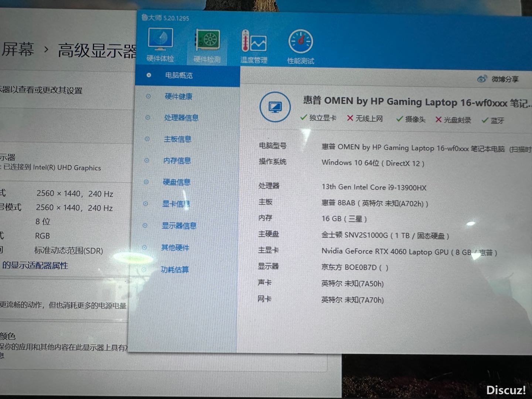Screen dimensions: 532x399
Task: Click the 处理器 label
Action: coord(269,186)
